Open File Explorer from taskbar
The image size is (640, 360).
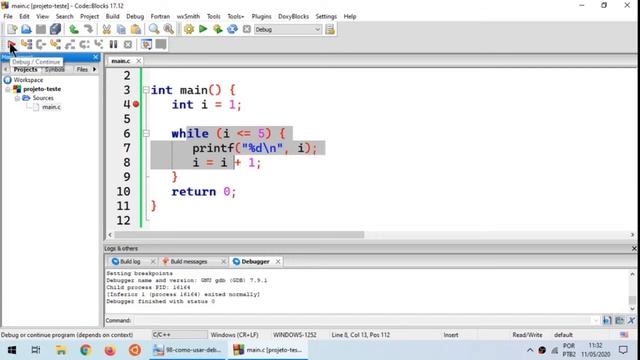coord(61,350)
